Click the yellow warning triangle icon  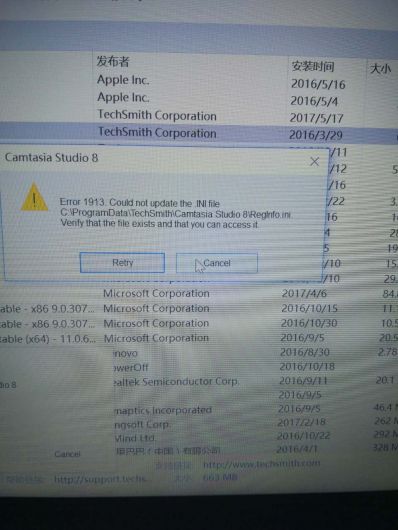34,197
